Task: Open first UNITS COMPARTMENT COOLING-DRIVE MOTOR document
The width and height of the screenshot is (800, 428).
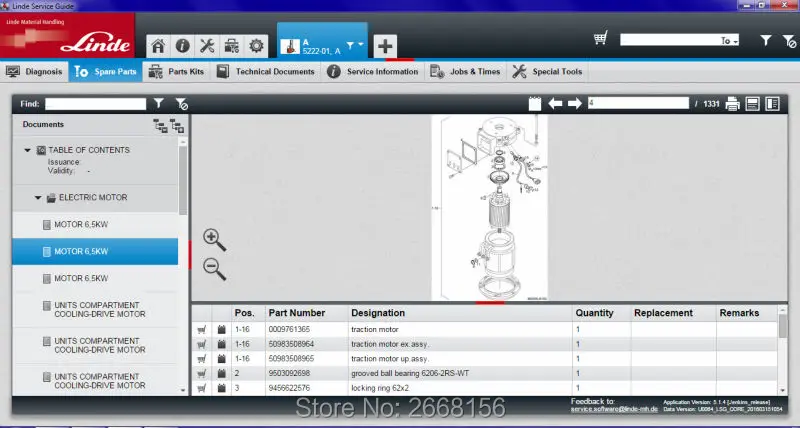Action: tap(95, 310)
